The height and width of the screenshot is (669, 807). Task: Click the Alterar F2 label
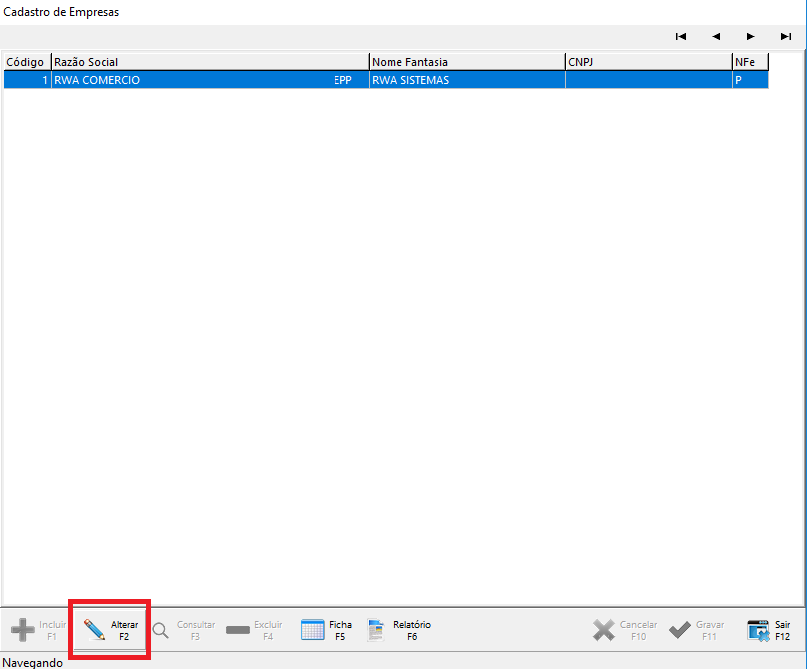125,630
